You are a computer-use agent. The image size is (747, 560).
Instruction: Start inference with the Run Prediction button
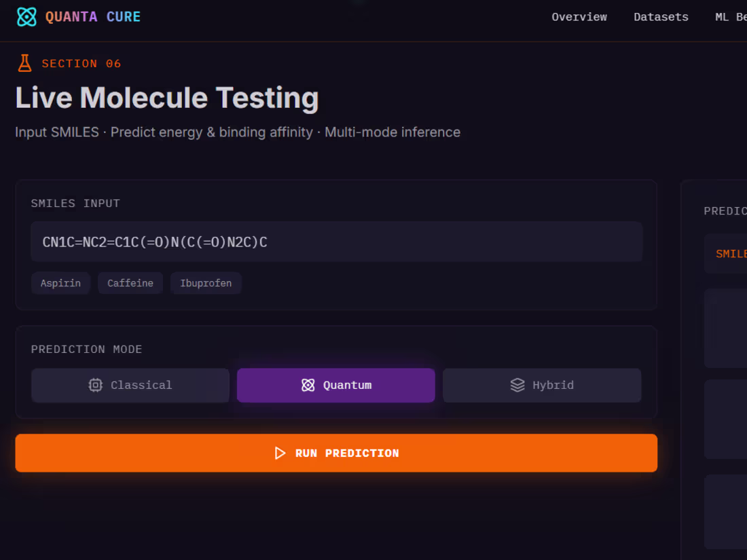(x=336, y=453)
